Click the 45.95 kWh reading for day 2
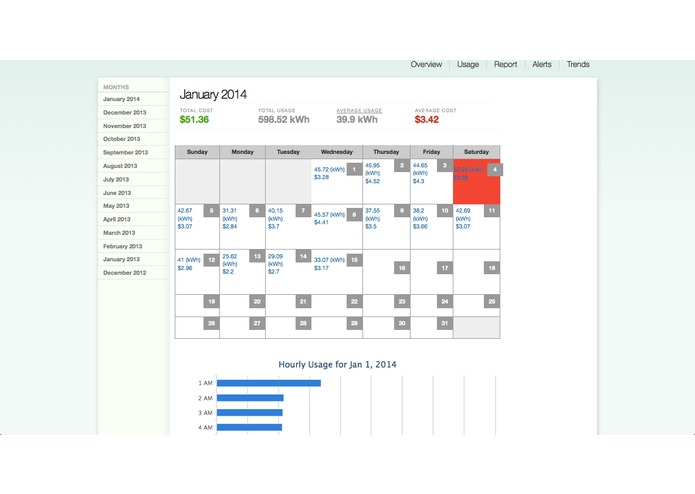 [372, 169]
